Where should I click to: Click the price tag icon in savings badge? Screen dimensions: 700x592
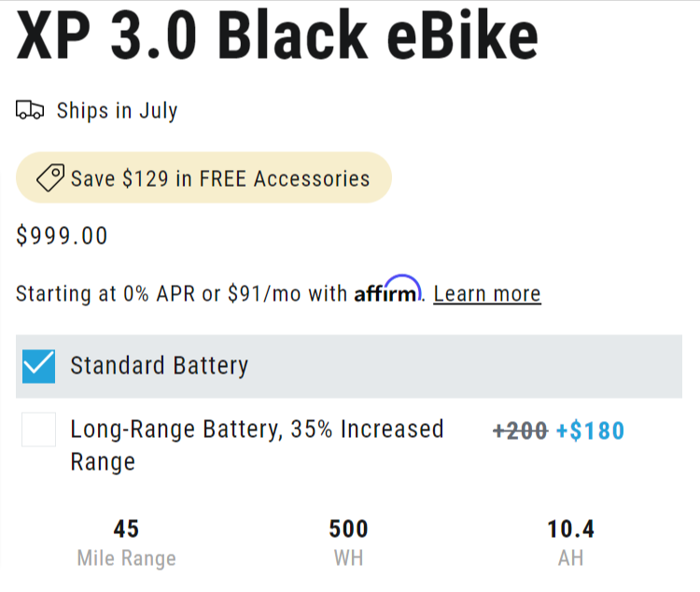pos(49,177)
